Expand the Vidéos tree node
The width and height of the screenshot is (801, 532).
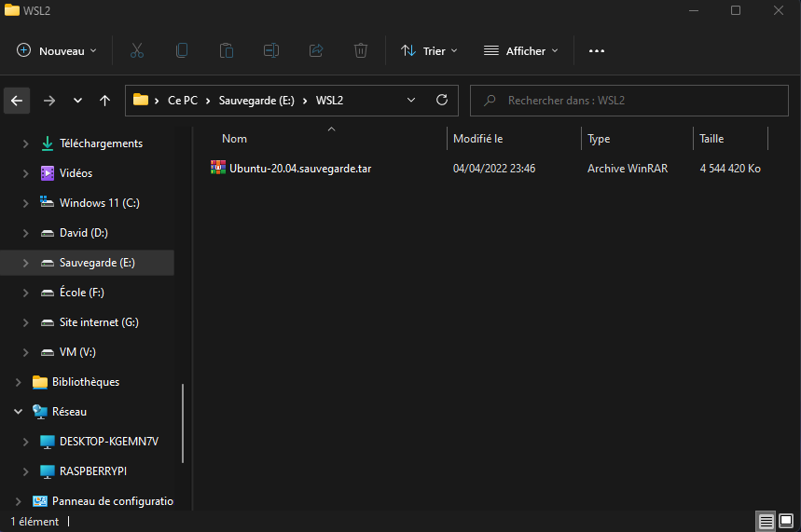tap(25, 173)
